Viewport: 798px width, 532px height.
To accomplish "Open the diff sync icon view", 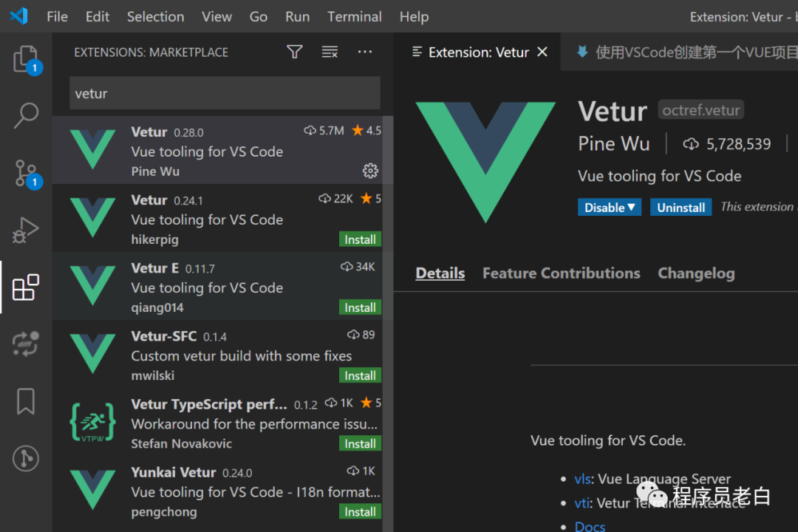I will [26, 344].
